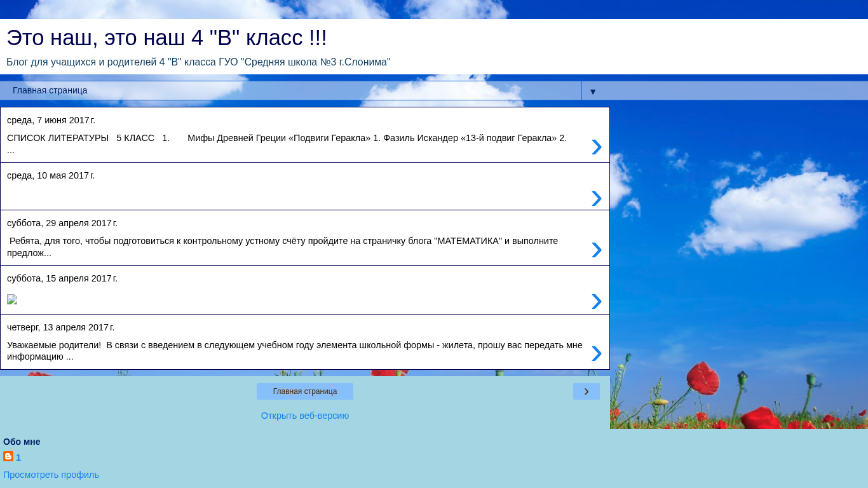Go to the next page with the bottom arrow button
Viewport: 868px width, 488px height.
pyautogui.click(x=586, y=391)
